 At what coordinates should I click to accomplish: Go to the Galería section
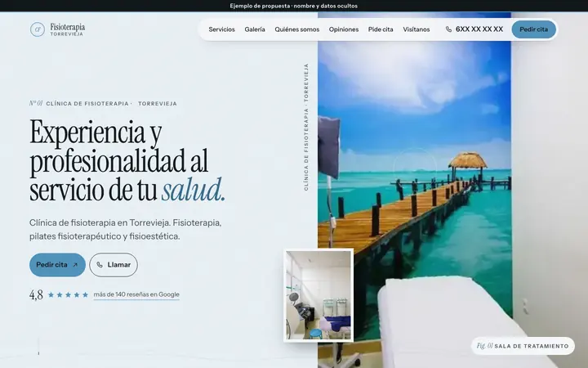[255, 29]
